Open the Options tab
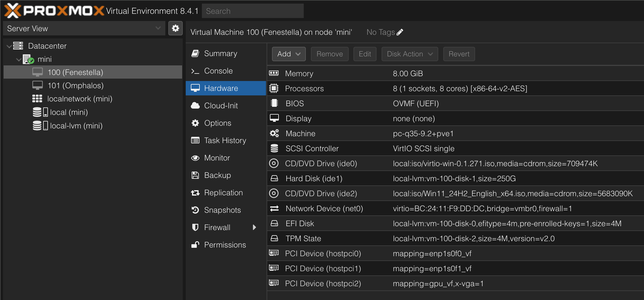The image size is (644, 300). [x=226, y=123]
